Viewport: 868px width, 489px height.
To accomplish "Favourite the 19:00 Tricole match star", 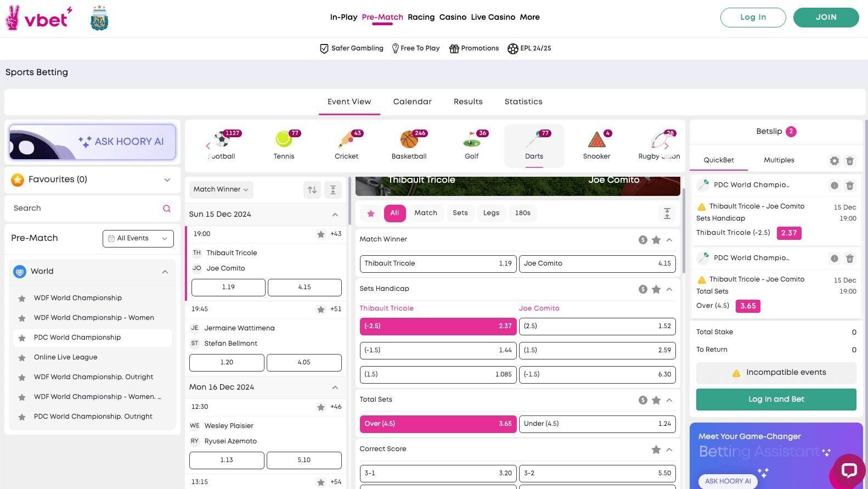I will pos(320,234).
